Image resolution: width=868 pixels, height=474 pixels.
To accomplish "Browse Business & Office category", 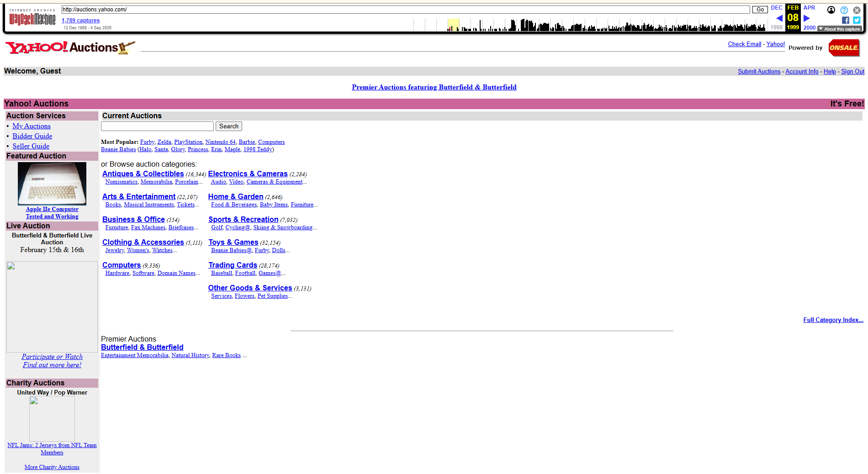I will click(133, 220).
